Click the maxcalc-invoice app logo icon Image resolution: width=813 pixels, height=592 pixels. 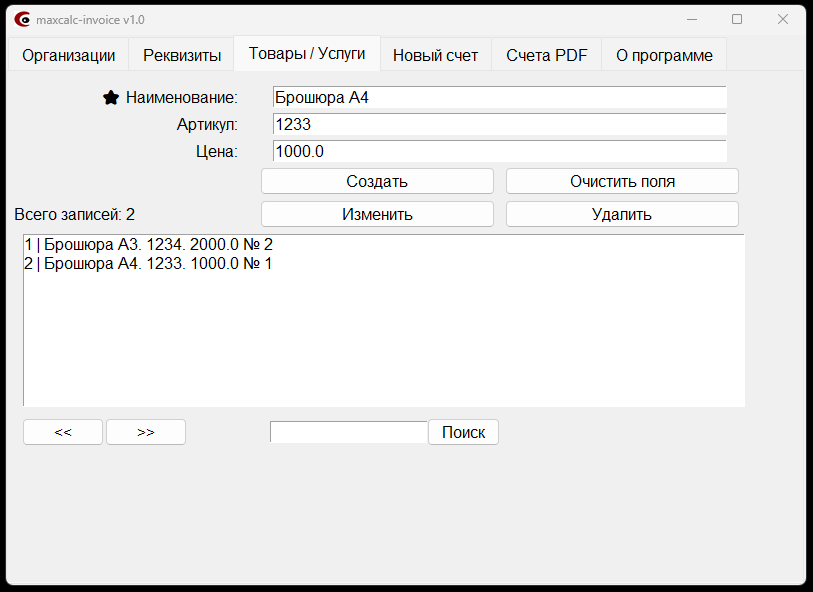[x=22, y=20]
